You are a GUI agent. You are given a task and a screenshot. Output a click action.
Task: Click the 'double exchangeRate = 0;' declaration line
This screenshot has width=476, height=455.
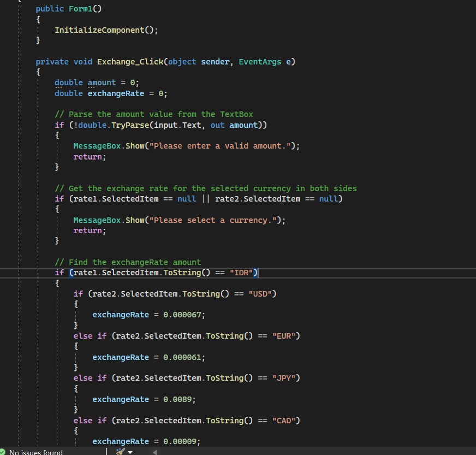tap(111, 93)
